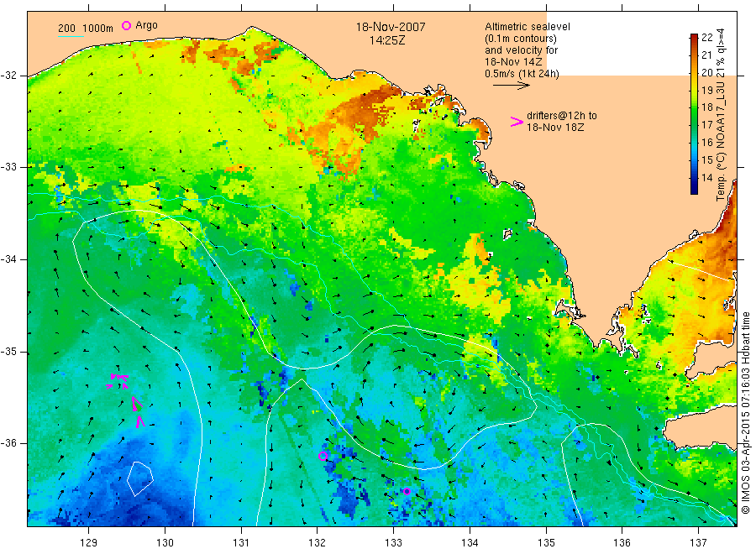
Task: Click the '22' value on the temperature scale
Action: (x=706, y=38)
